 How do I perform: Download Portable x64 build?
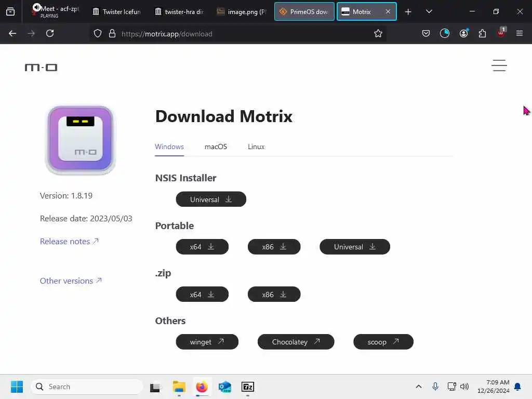pyautogui.click(x=202, y=247)
